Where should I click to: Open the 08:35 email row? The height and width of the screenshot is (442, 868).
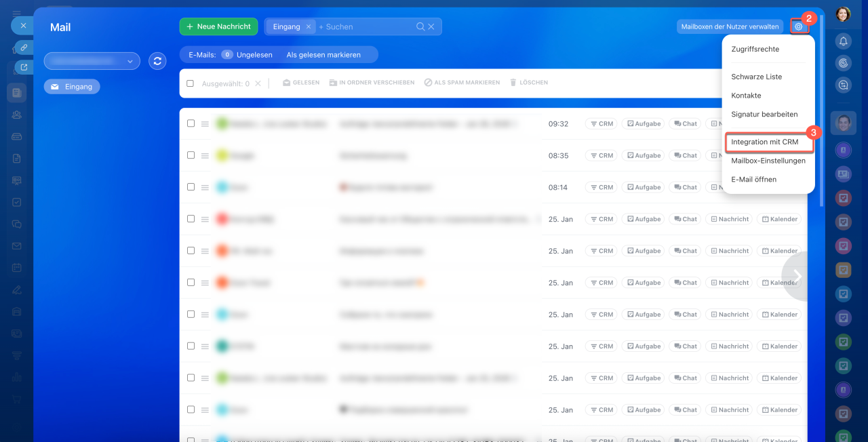[493, 155]
